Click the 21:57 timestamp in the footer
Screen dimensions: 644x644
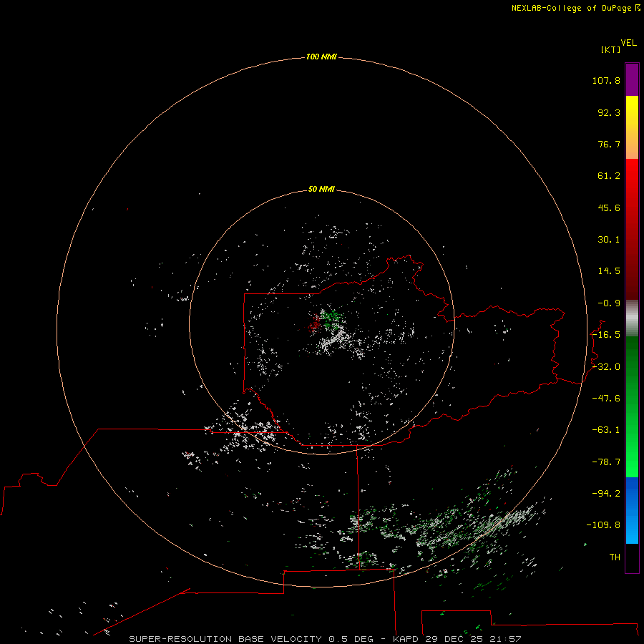(505, 639)
